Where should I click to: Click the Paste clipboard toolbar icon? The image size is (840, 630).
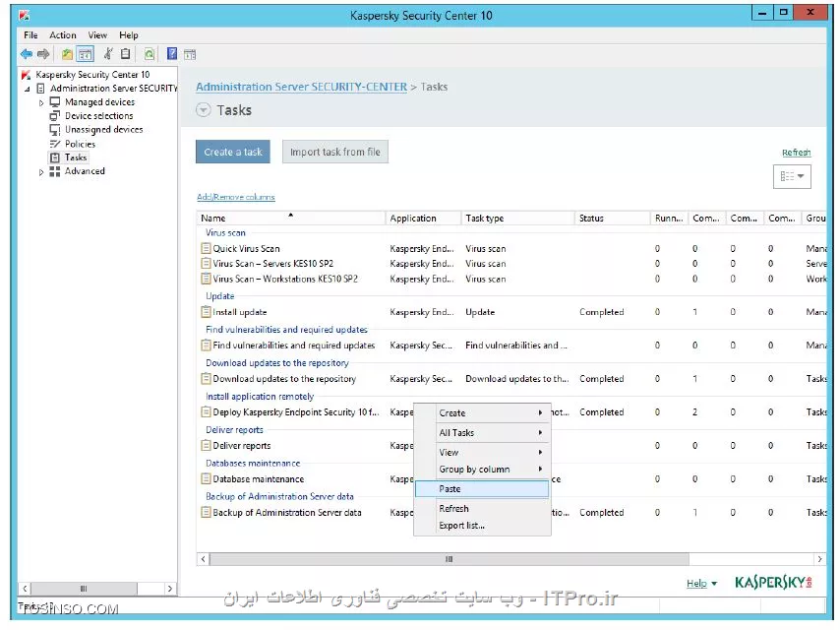125,53
